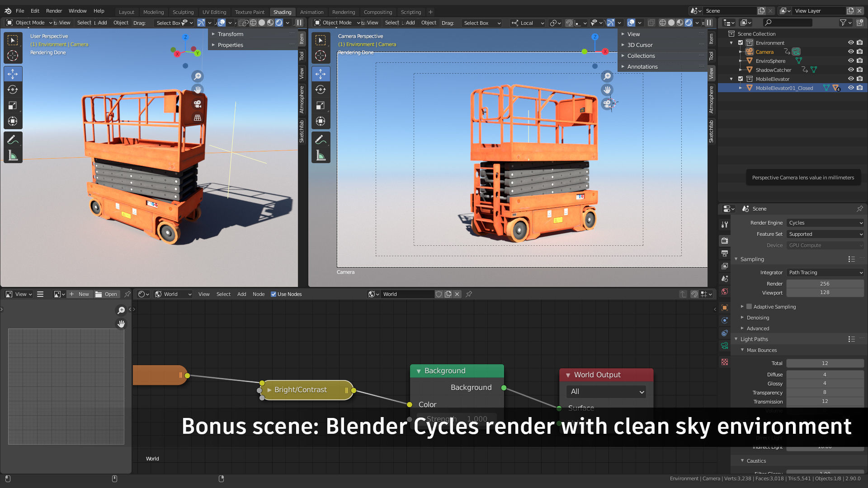Switch to the UV Editing workspace tab
868x488 pixels.
point(214,12)
